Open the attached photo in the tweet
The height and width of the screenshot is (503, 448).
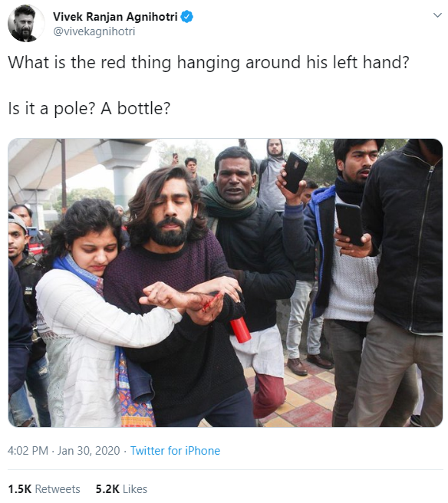click(x=226, y=283)
